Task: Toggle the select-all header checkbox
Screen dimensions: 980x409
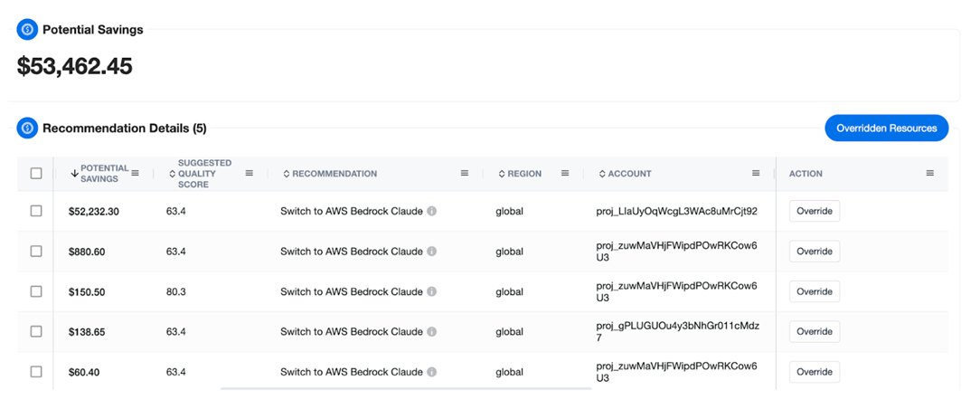Action: click(36, 173)
